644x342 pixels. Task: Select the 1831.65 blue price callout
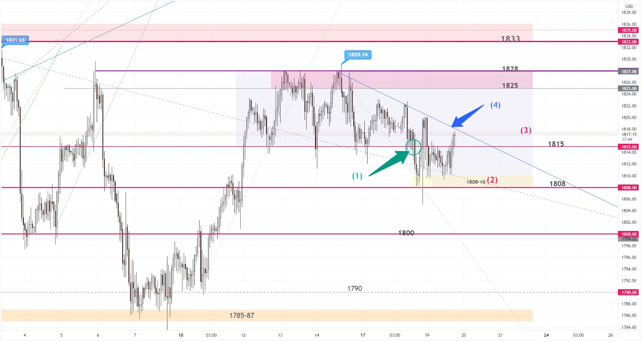15,40
